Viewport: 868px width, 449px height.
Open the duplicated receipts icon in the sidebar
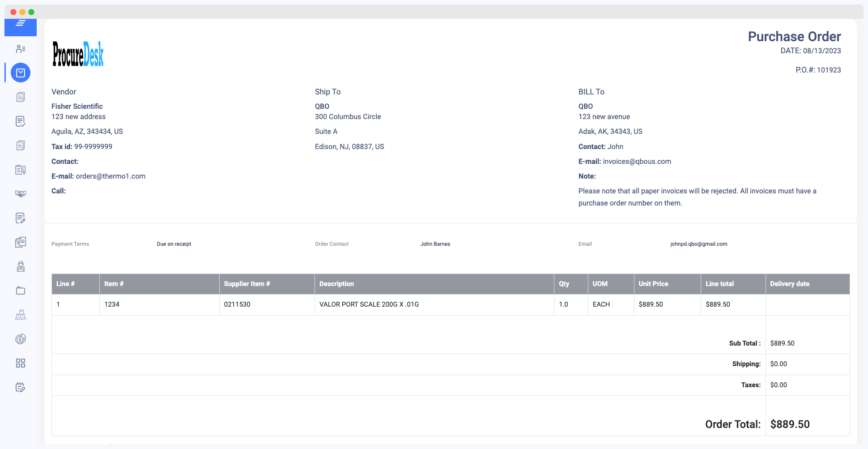pyautogui.click(x=21, y=145)
